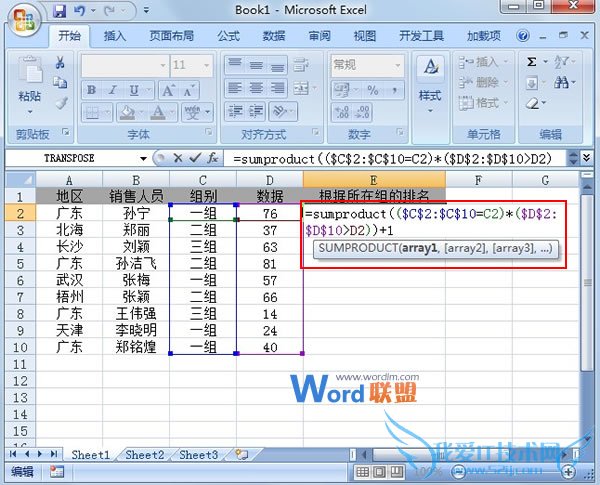Open Find and Select binoculars
Image resolution: width=600 pixels, height=485 pixels.
564,82
